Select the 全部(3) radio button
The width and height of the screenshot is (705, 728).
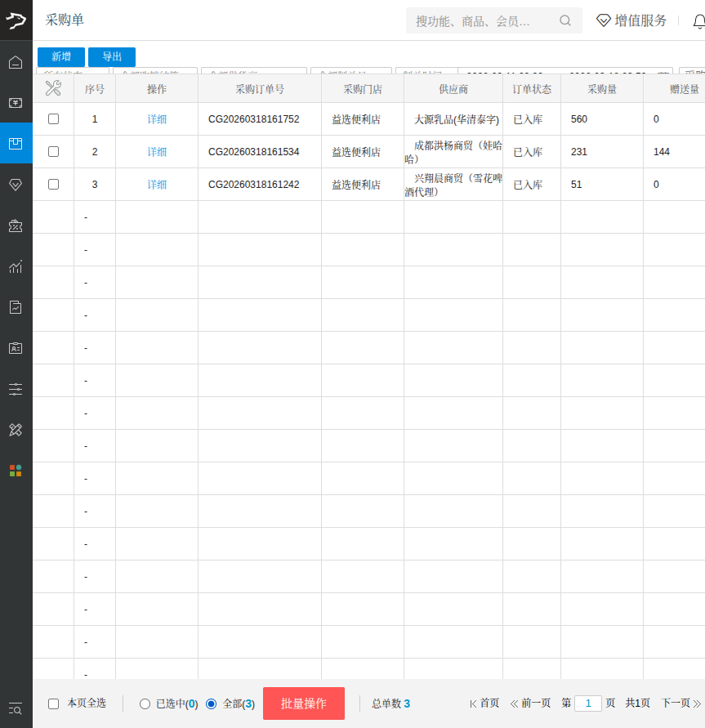[212, 703]
